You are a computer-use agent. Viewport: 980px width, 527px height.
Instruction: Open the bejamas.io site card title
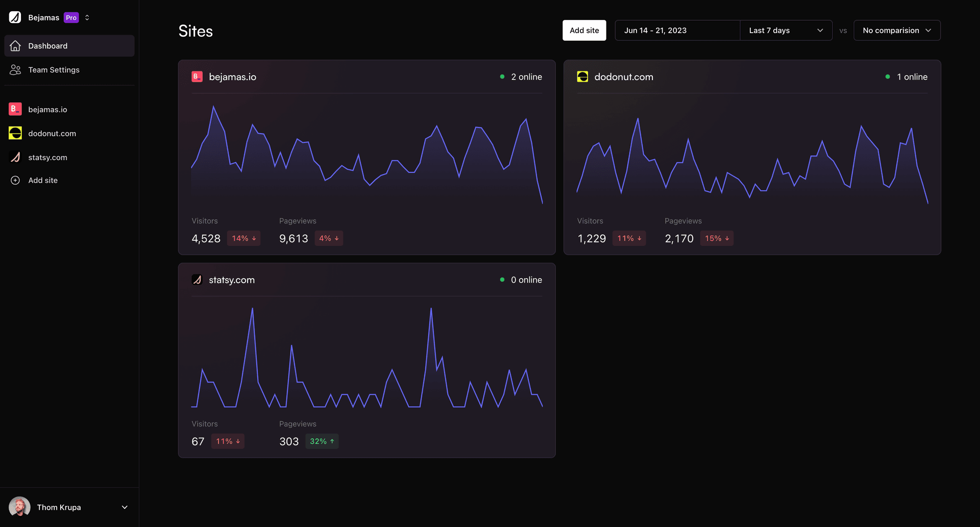tap(233, 77)
